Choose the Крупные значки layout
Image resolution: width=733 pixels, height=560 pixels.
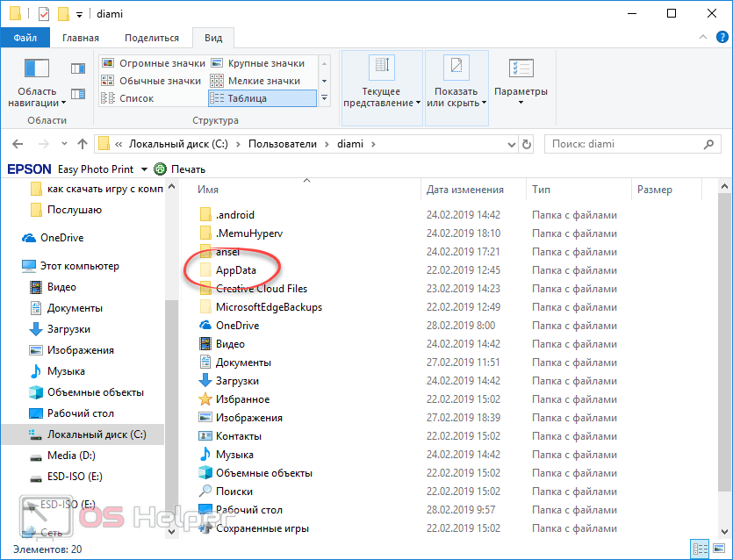click(266, 63)
